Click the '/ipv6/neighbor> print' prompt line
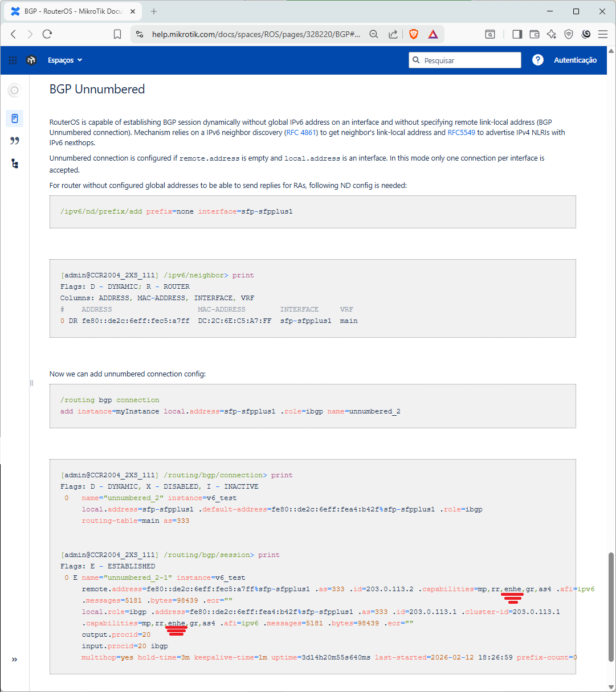The image size is (616, 692). (157, 275)
